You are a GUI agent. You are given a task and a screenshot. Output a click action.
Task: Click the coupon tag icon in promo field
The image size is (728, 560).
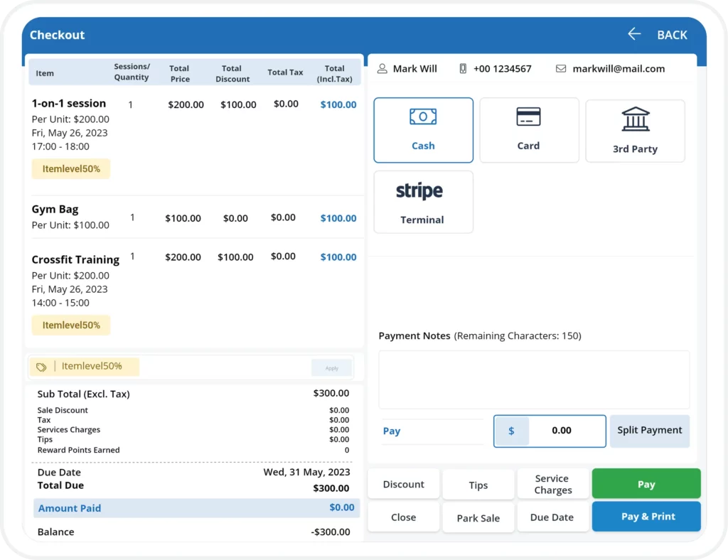click(x=41, y=367)
